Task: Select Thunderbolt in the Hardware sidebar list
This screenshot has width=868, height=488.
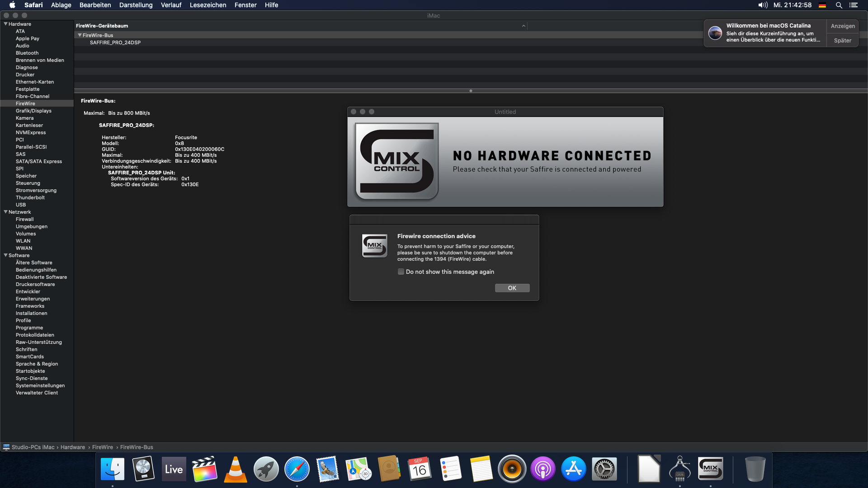Action: click(x=30, y=197)
